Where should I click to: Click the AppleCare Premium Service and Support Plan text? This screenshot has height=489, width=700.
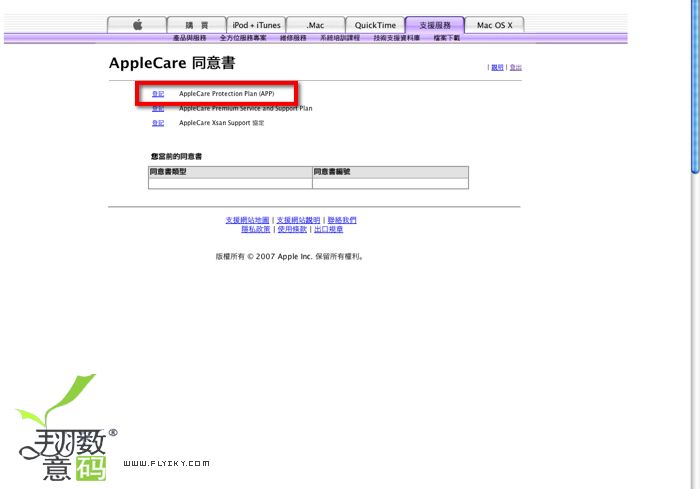(246, 109)
